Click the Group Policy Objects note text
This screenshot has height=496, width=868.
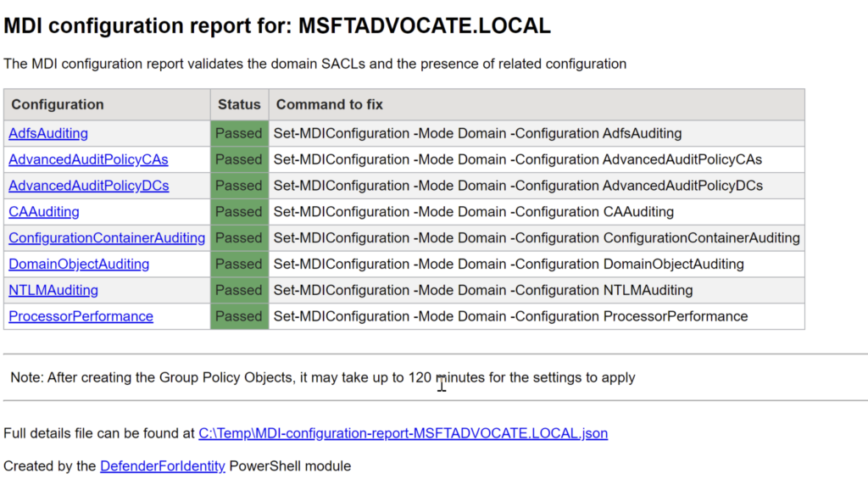[322, 377]
